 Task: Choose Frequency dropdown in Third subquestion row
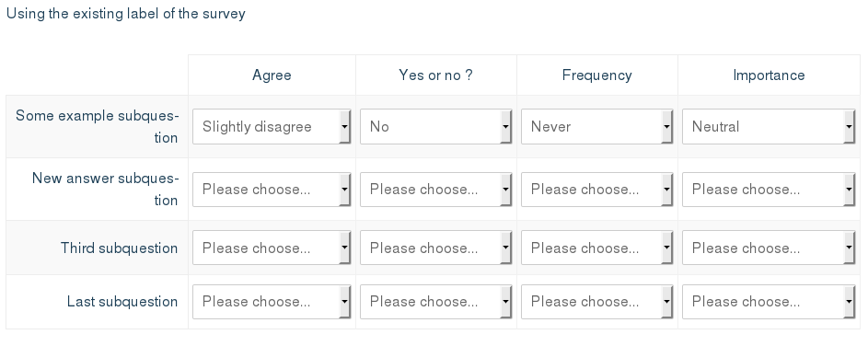pyautogui.click(x=596, y=248)
